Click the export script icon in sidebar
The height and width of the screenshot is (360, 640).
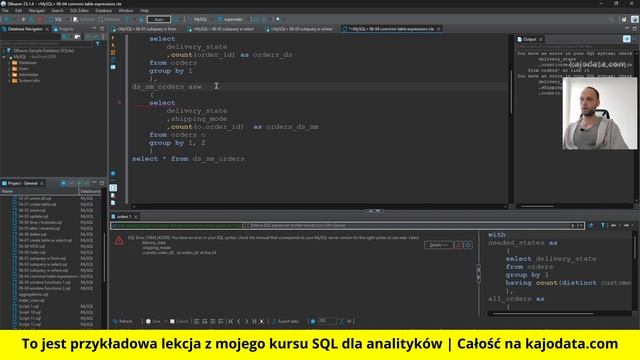pyautogui.click(x=113, y=196)
